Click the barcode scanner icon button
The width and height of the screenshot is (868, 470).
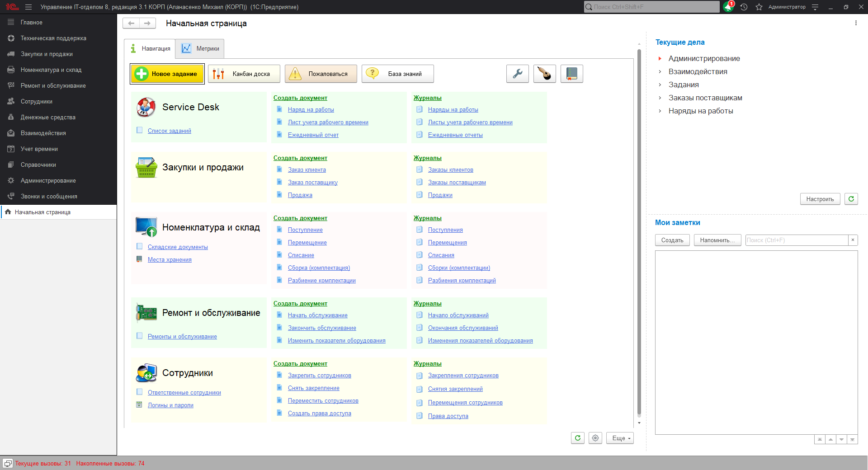tap(544, 74)
